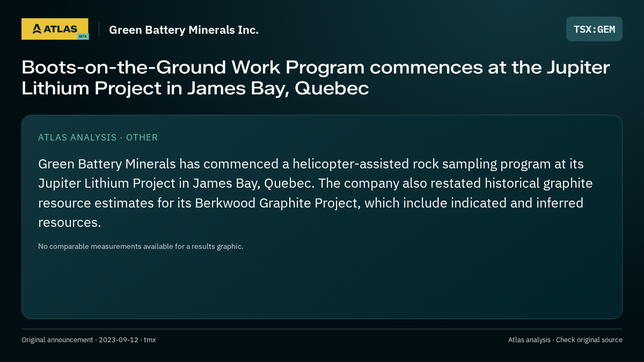
Task: Click the Boots-on-the-Ground Work Program headline
Action: [x=316, y=78]
